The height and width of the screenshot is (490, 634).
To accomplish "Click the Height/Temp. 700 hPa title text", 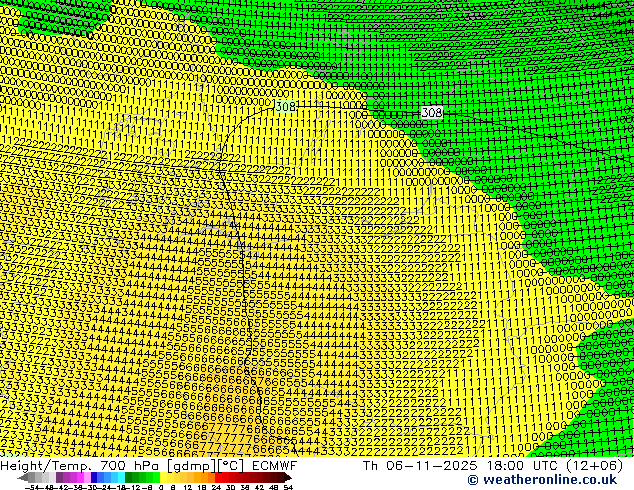I will pos(81,465).
